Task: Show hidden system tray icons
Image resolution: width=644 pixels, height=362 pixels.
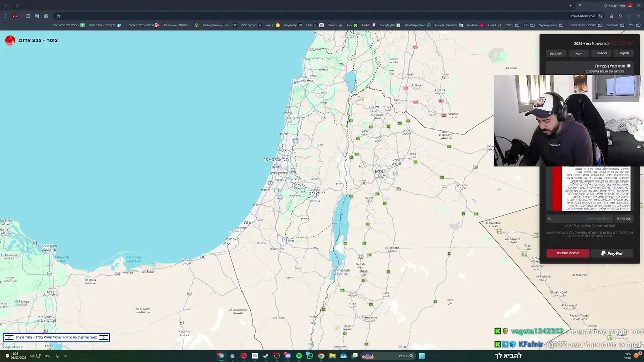Action: [65, 356]
